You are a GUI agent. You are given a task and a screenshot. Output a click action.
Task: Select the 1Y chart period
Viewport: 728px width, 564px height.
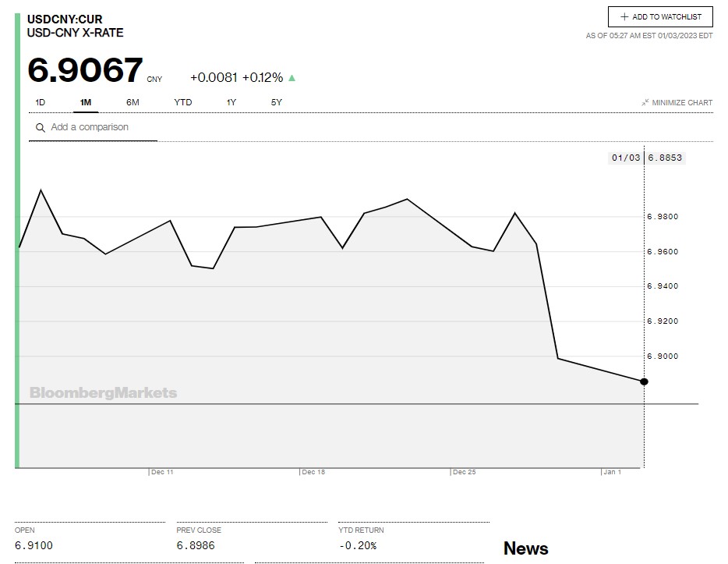coord(231,102)
